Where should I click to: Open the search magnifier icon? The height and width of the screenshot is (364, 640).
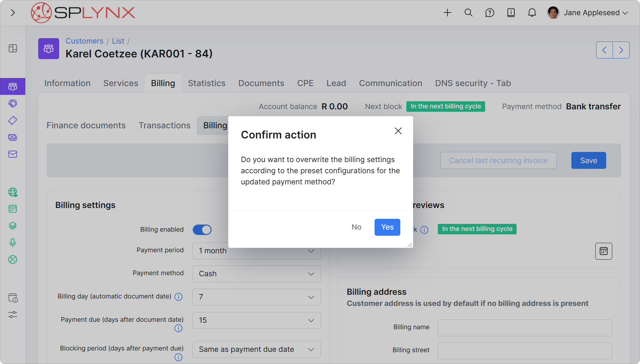coord(468,13)
